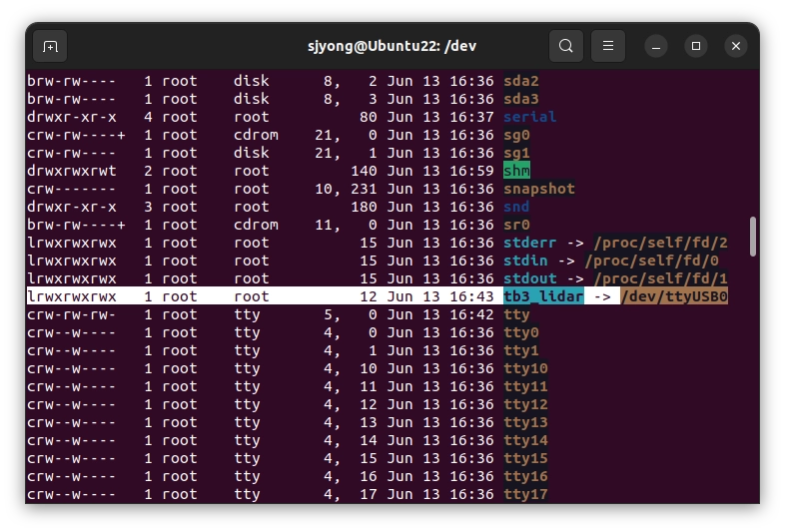This screenshot has width=785, height=532.
Task: Click the tb3_lidar symlink name
Action: [543, 296]
